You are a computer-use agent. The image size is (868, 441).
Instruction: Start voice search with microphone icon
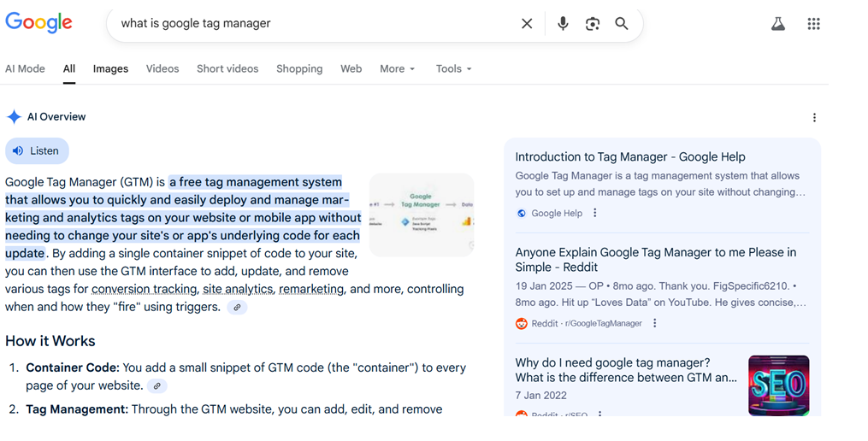(563, 24)
